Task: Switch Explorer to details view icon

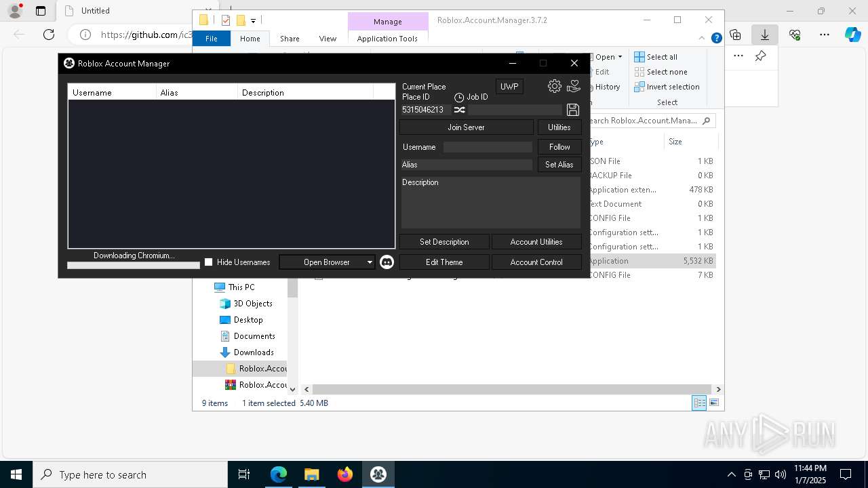Action: (699, 403)
